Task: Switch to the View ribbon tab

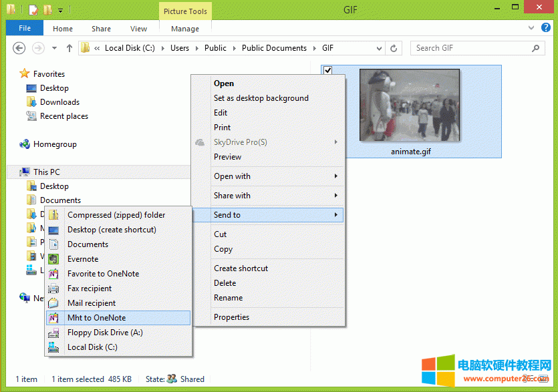Action: pos(138,28)
